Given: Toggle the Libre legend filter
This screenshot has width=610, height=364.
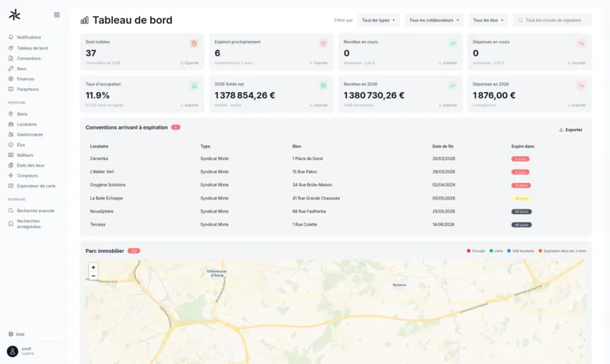Looking at the screenshot, I should (496, 251).
